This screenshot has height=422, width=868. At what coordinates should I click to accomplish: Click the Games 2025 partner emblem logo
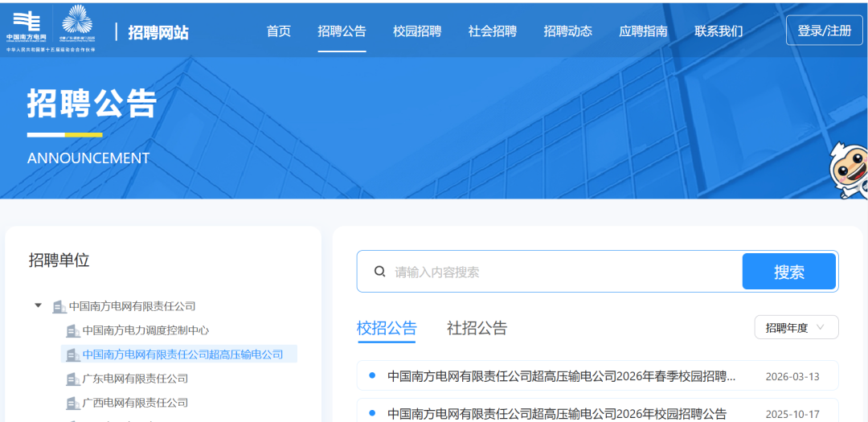[x=77, y=23]
